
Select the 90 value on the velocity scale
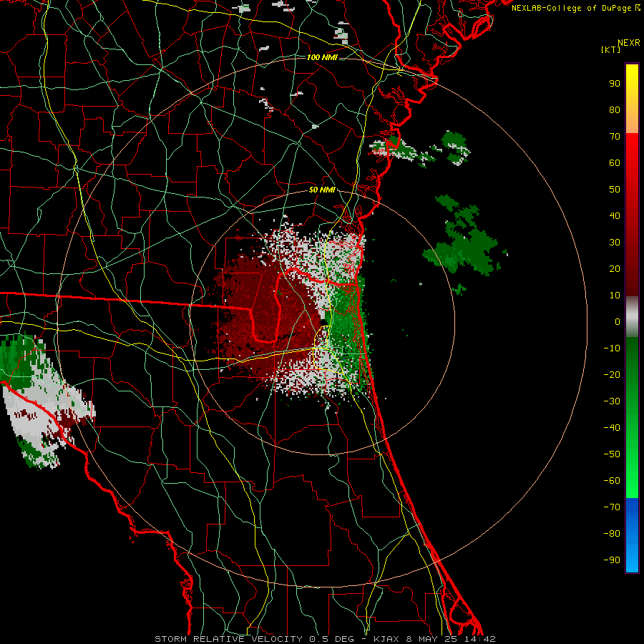tap(615, 84)
